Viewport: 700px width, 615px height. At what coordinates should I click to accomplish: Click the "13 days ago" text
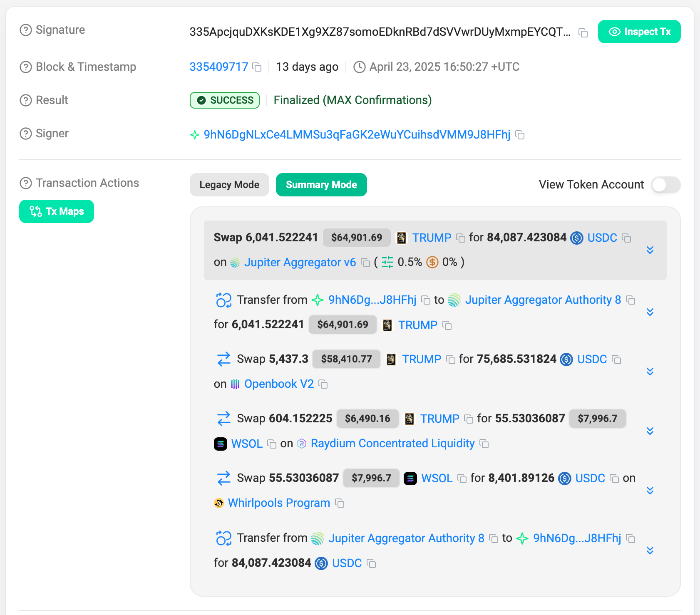coord(307,67)
